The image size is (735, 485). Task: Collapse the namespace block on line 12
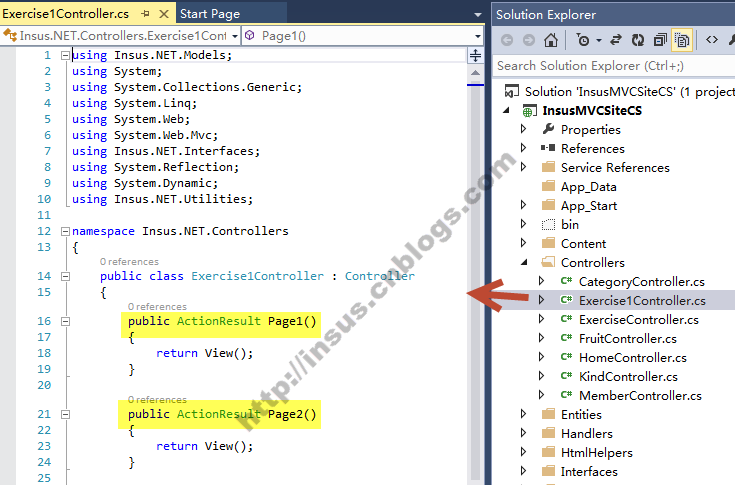click(65, 231)
